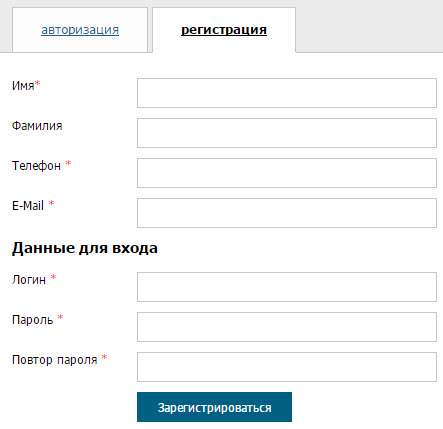Switch to the авторизация tab
This screenshot has height=429, width=443.
pos(80,30)
